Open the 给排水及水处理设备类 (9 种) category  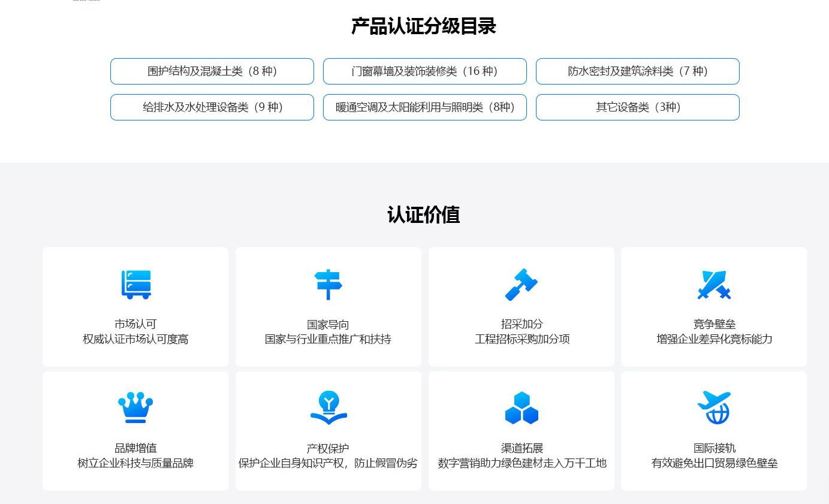[212, 107]
